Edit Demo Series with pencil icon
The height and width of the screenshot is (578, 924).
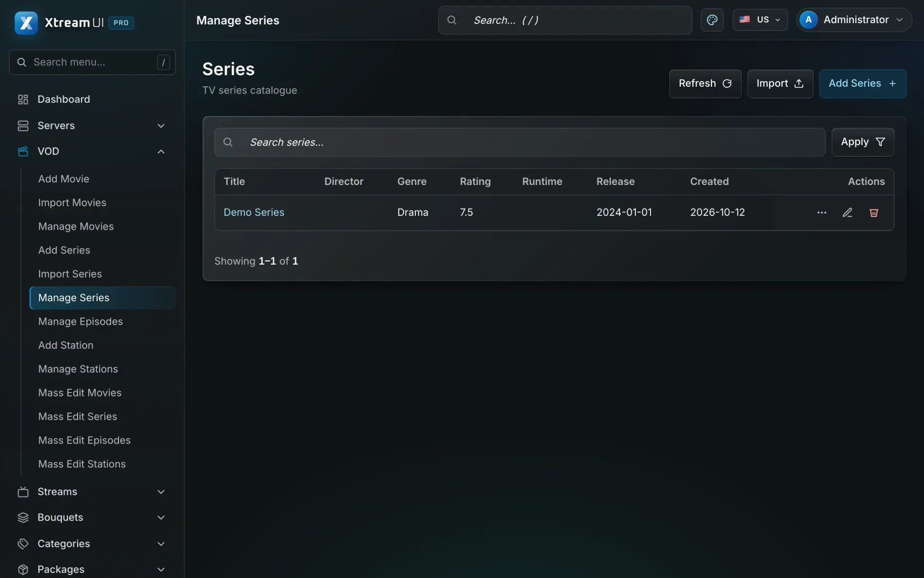click(848, 212)
